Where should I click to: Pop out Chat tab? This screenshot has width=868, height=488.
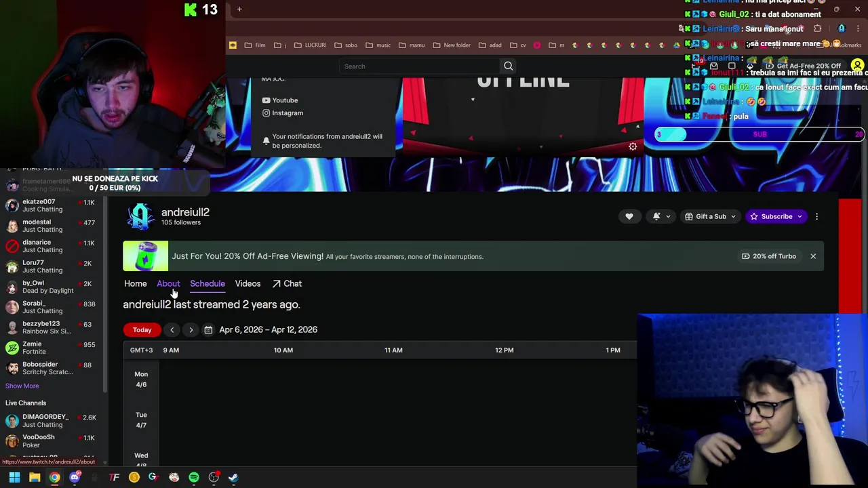pyautogui.click(x=287, y=283)
